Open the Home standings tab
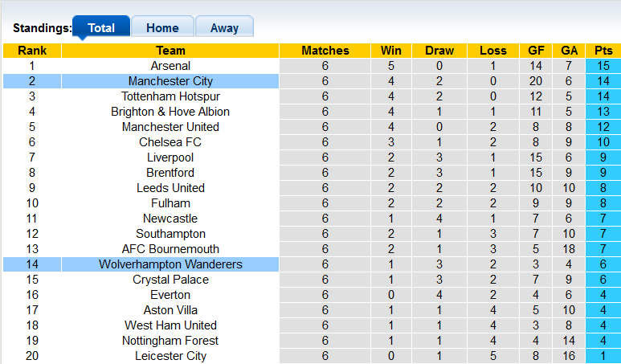621x364 pixels. [x=162, y=27]
